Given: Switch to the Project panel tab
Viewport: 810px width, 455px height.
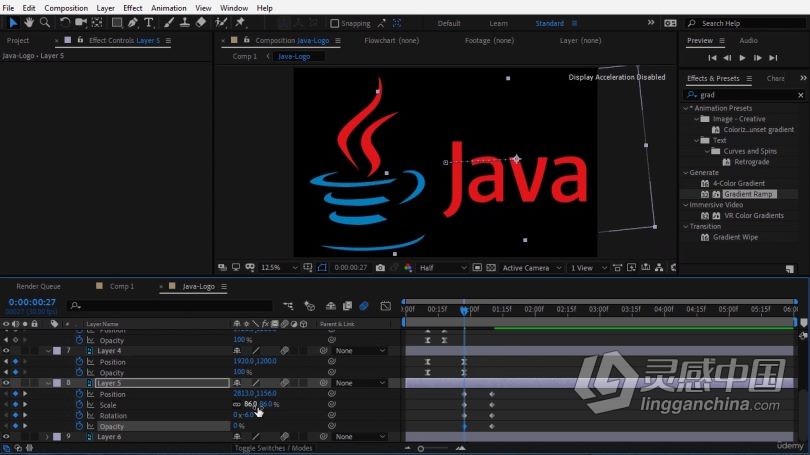Looking at the screenshot, I should (x=18, y=40).
